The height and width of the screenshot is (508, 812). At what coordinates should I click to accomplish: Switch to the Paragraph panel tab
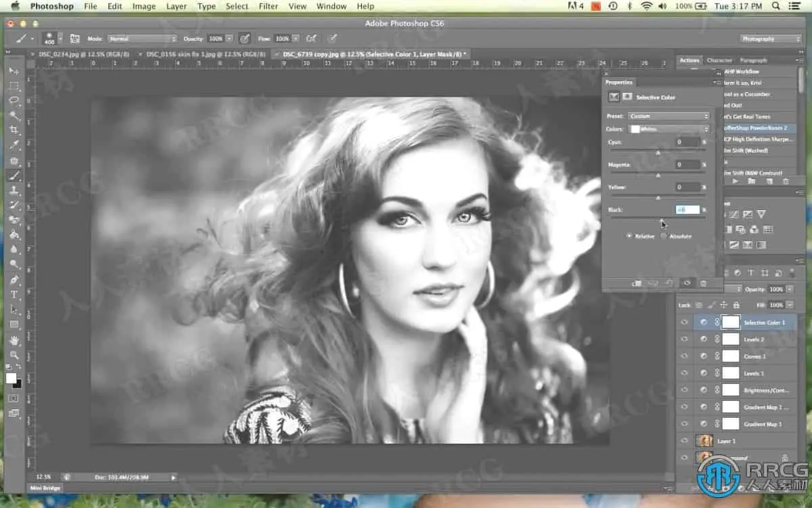[753, 60]
